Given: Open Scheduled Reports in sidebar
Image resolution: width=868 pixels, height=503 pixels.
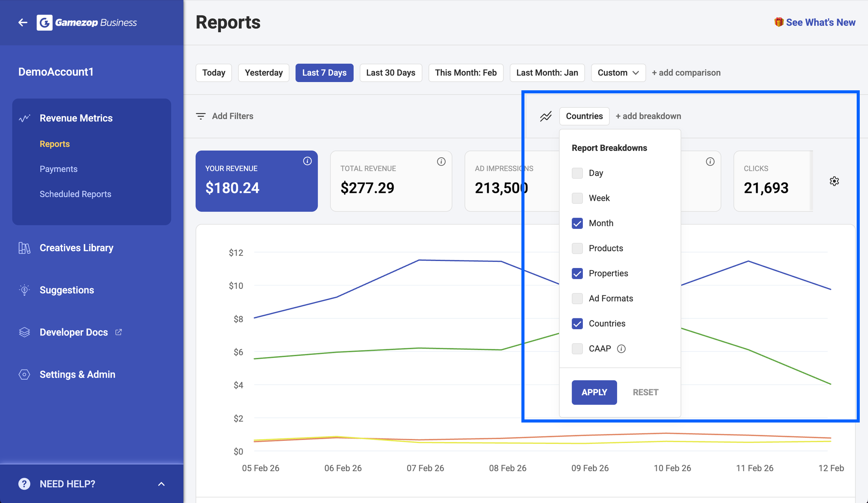Looking at the screenshot, I should [75, 194].
